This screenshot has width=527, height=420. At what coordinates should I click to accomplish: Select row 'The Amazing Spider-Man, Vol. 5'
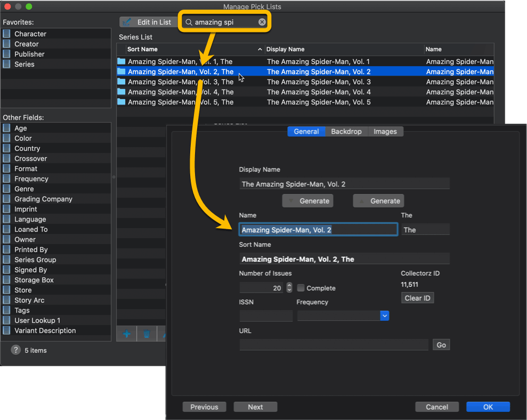click(x=305, y=102)
